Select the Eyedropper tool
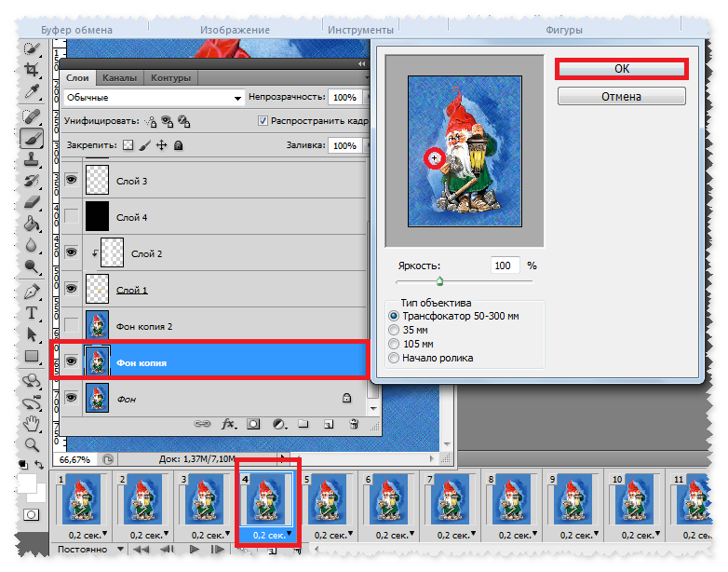728x572 pixels. tap(32, 91)
